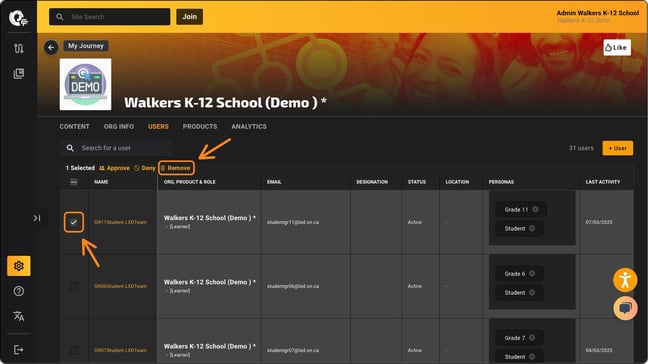Expand the collapsed sidebar panel arrow
The width and height of the screenshot is (648, 364).
[37, 218]
